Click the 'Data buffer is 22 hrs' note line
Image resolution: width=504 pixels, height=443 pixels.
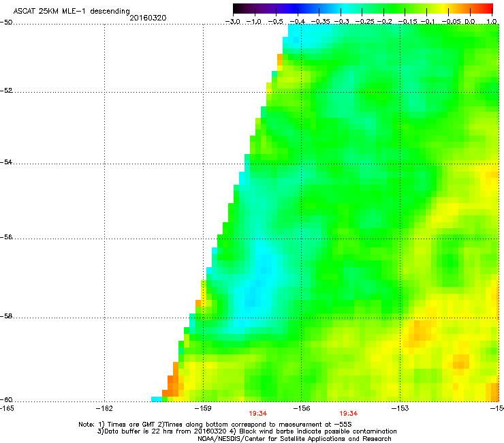coord(247,431)
